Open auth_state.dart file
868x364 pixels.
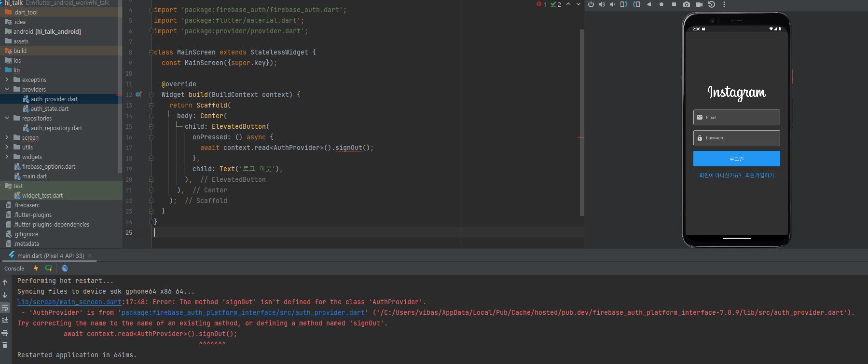pos(50,108)
